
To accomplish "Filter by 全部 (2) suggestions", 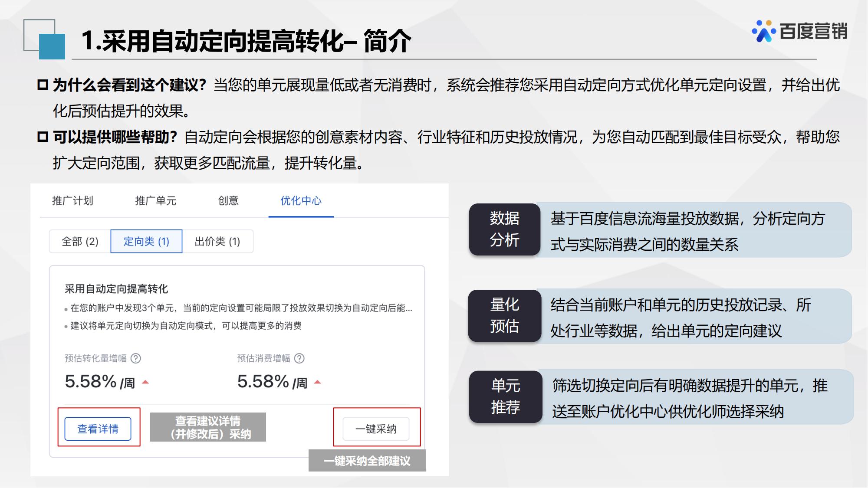I will [80, 242].
